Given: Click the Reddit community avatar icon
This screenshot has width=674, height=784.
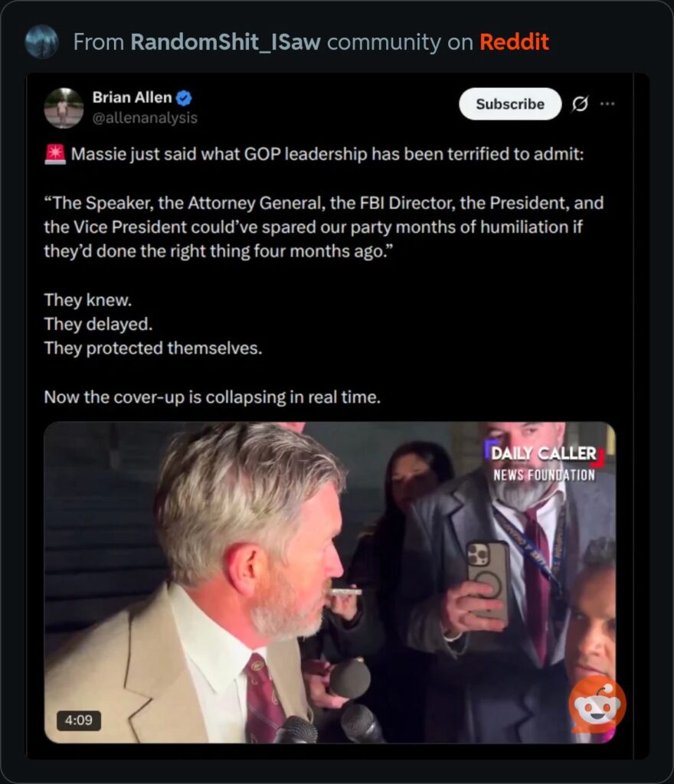Looking at the screenshot, I should pyautogui.click(x=41, y=41).
